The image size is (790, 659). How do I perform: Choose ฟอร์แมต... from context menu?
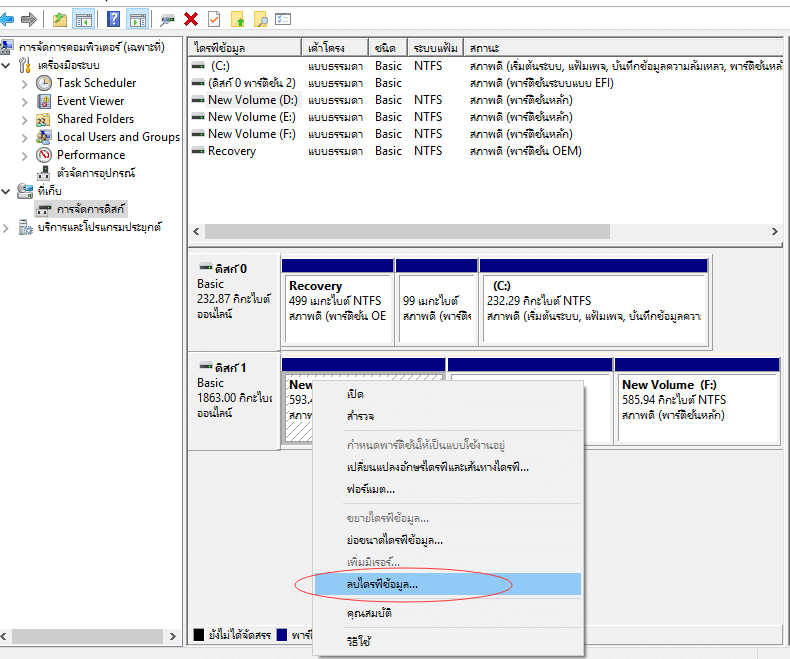tap(370, 489)
